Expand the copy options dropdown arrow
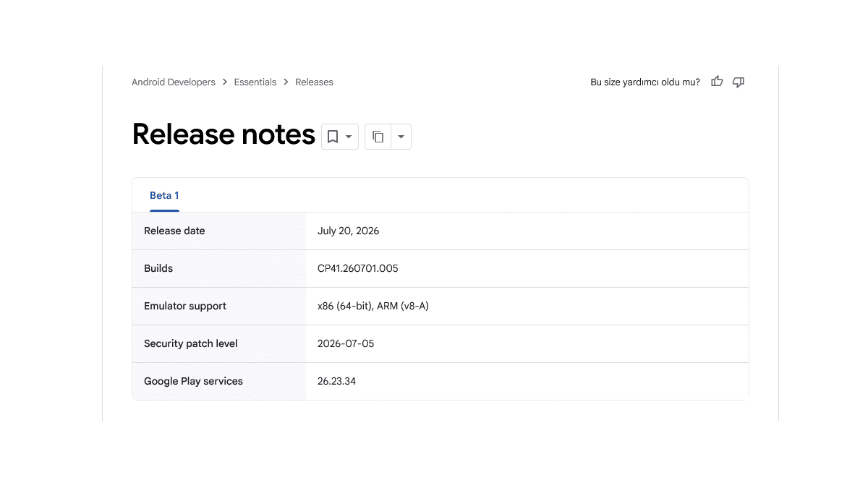 [x=401, y=137]
